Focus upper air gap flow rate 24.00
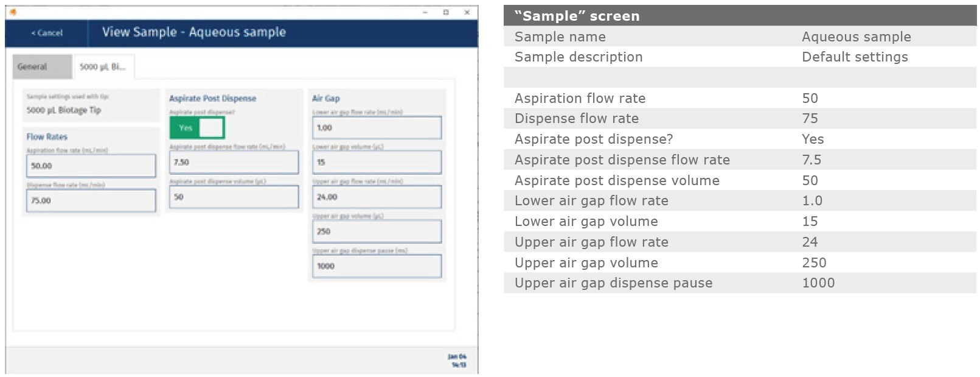The image size is (980, 377). point(377,197)
